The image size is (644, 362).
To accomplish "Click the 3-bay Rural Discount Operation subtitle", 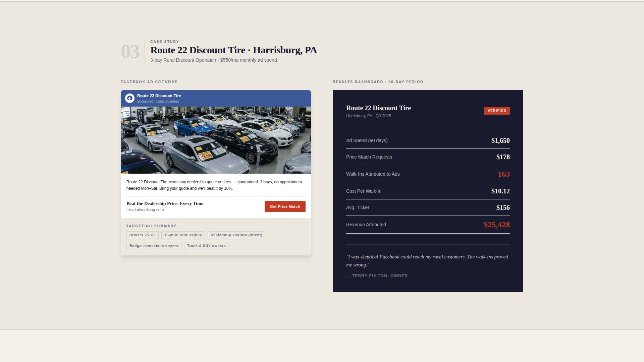I will [213, 60].
